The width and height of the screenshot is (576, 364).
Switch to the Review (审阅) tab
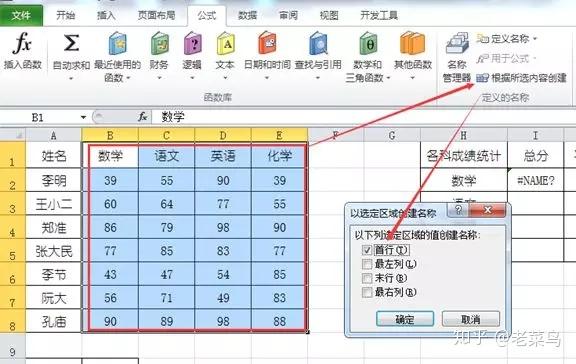point(288,15)
